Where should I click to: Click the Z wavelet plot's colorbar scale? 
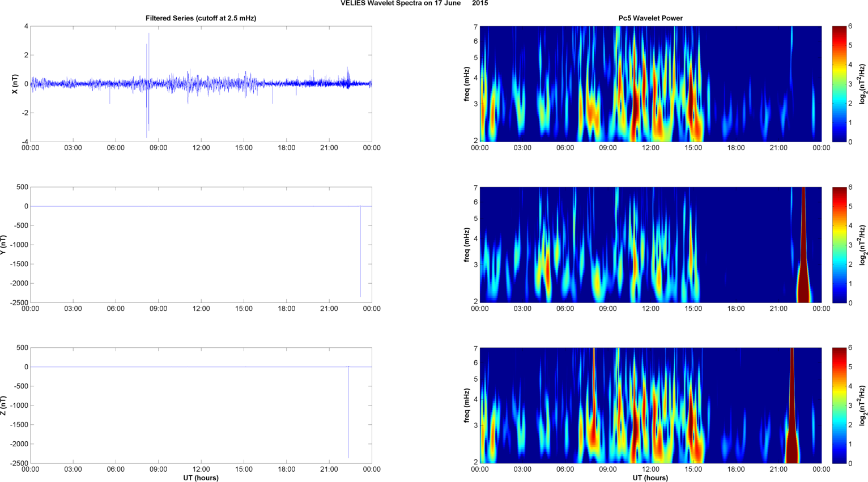pos(839,406)
